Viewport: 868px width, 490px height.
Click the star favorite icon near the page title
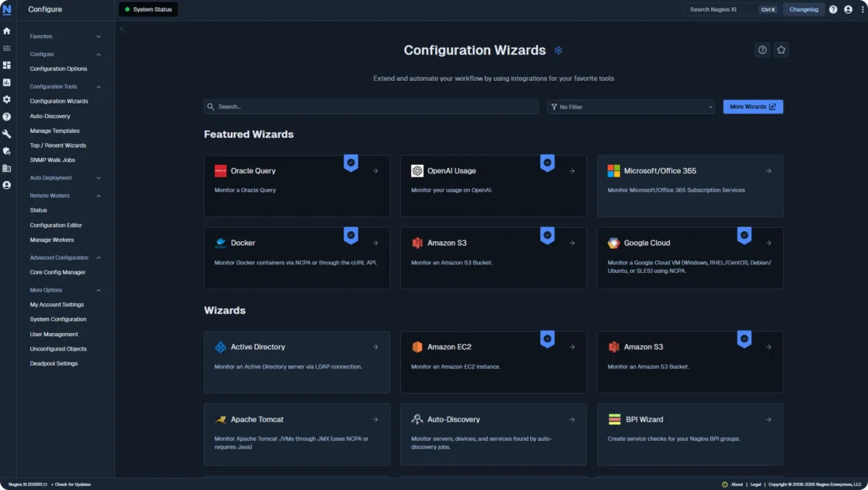[x=781, y=49]
